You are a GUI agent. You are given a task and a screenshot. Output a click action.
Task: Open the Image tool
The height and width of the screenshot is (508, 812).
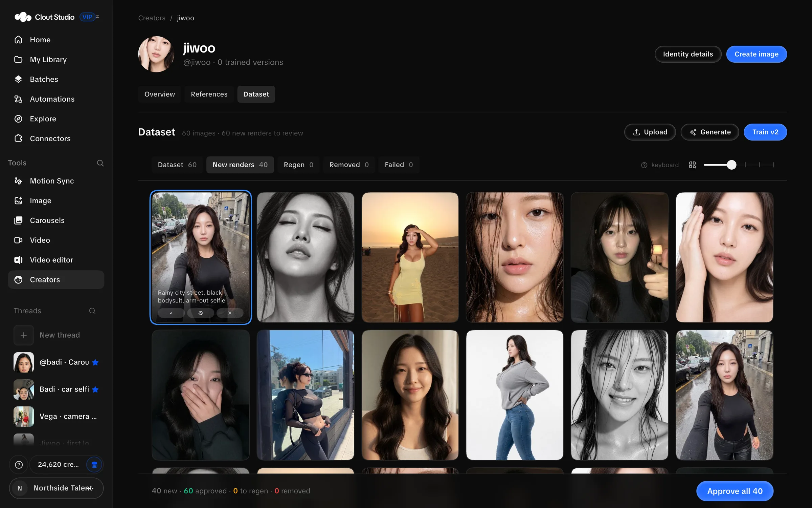pyautogui.click(x=56, y=200)
